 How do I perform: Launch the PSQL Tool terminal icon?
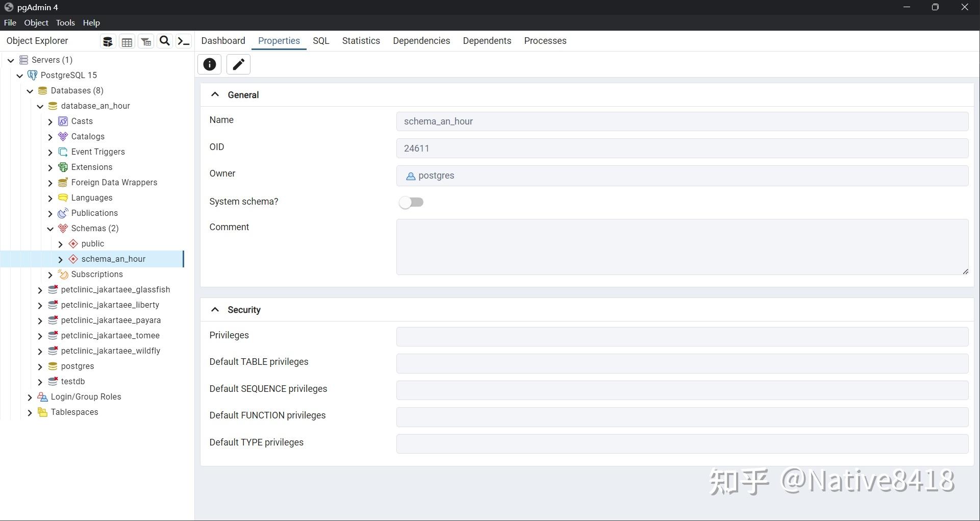coord(183,41)
